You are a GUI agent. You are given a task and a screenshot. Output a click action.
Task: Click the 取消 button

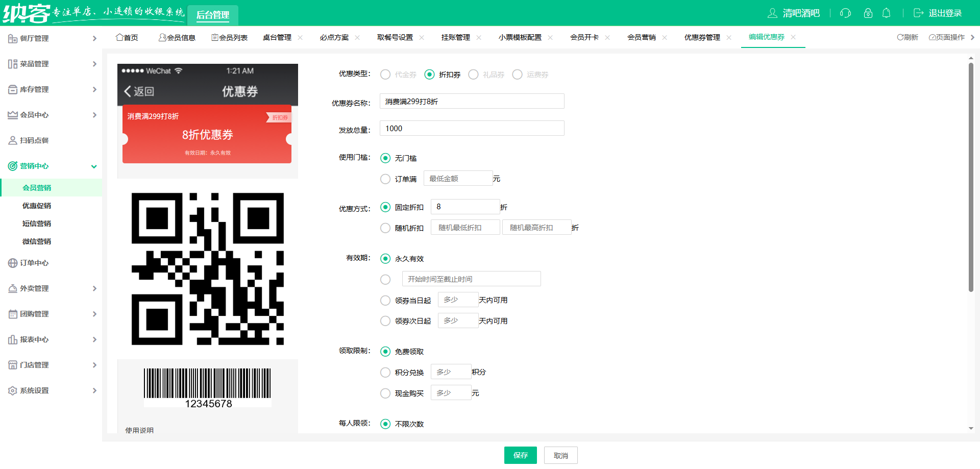pos(561,455)
